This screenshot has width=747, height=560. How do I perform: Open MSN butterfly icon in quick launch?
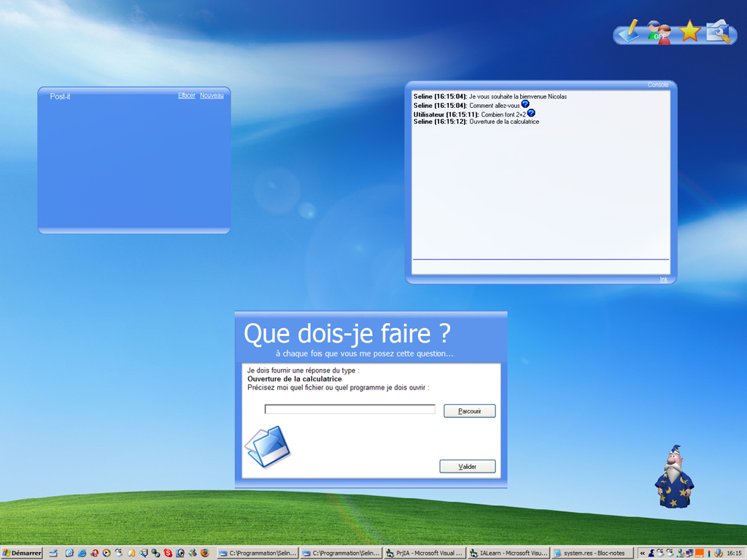pyautogui.click(x=193, y=553)
